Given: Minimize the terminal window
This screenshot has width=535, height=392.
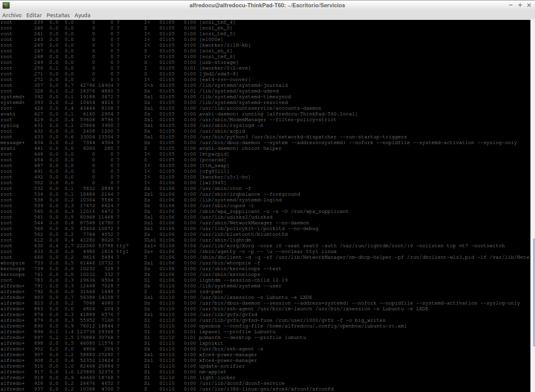Looking at the screenshot, I should pos(511,5).
